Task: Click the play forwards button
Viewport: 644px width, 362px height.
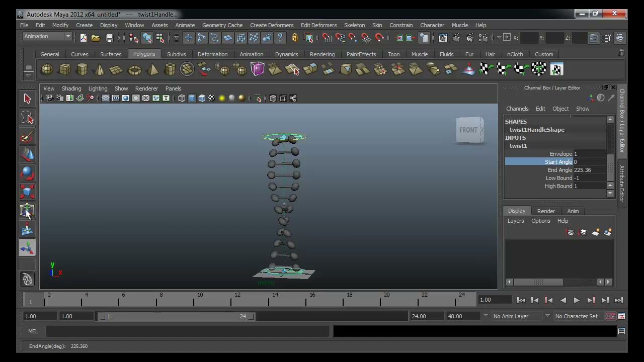Action: click(577, 300)
